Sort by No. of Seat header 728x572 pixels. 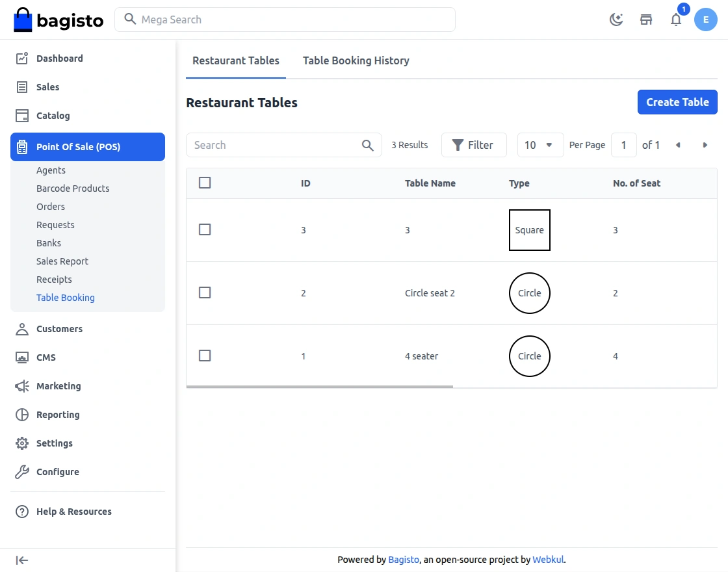[636, 183]
